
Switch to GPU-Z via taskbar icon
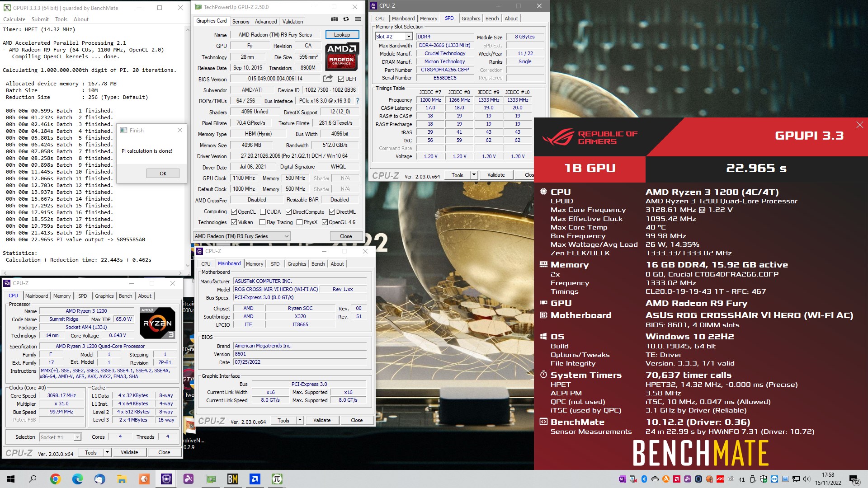pos(211,479)
